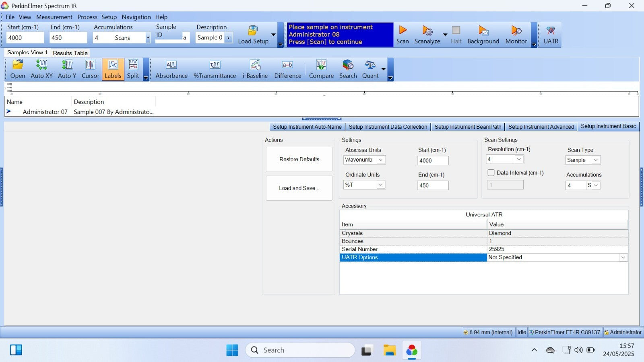The image size is (644, 362).
Task: Expand the Resolution dropdown
Action: pos(519,159)
